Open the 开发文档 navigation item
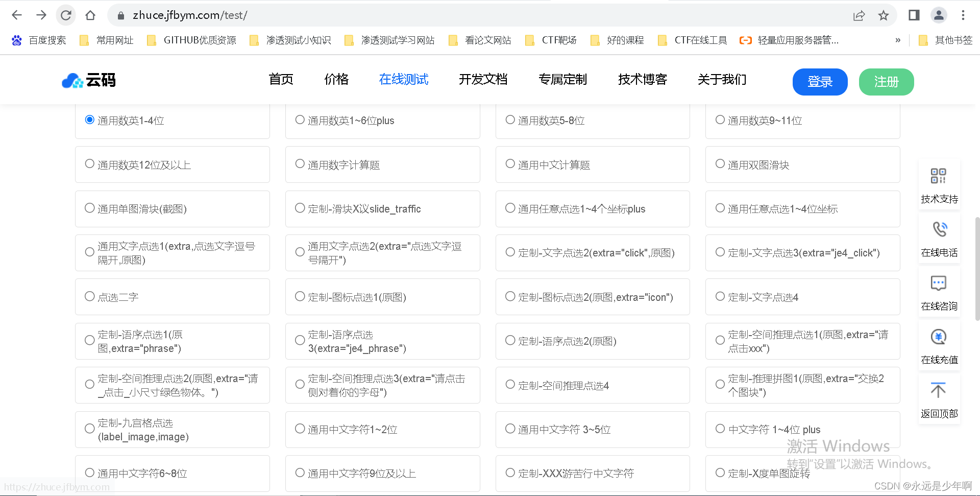The image size is (980, 496). (483, 80)
